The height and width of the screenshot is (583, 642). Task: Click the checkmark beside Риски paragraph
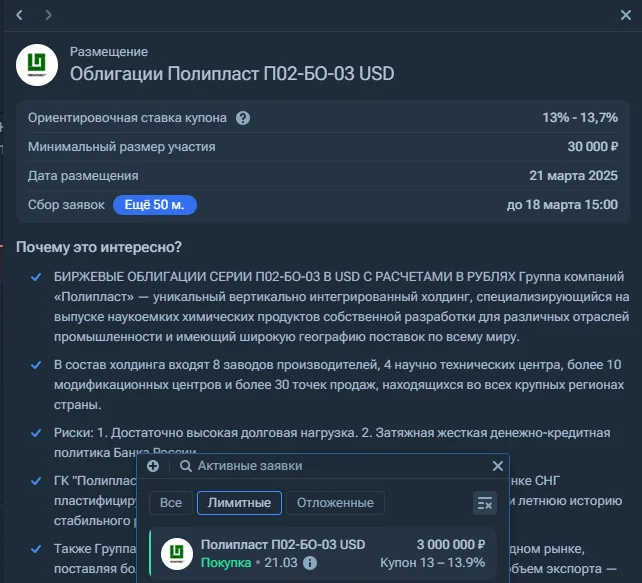[36, 433]
